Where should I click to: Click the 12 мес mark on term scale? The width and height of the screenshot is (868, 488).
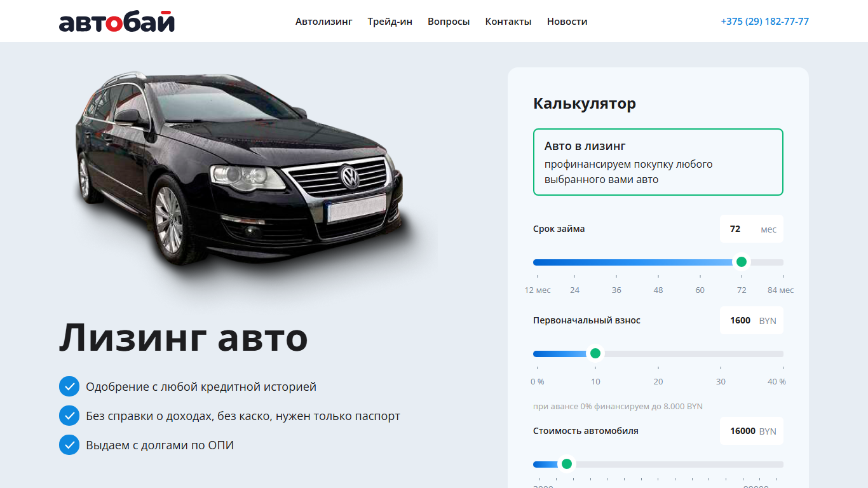tap(538, 290)
